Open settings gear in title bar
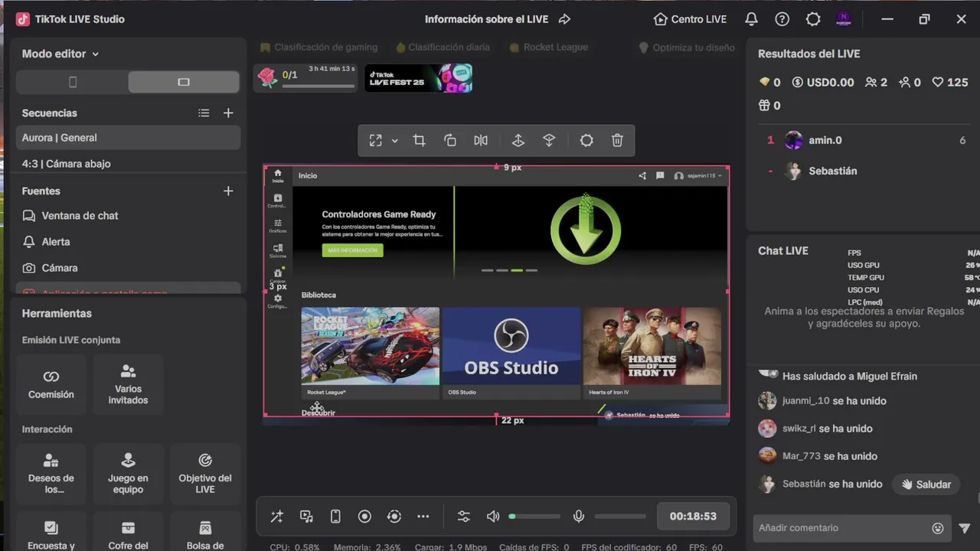The width and height of the screenshot is (980, 551). (813, 19)
